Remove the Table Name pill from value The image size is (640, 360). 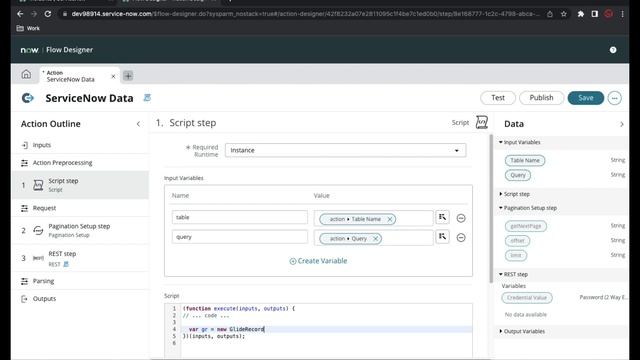390,219
